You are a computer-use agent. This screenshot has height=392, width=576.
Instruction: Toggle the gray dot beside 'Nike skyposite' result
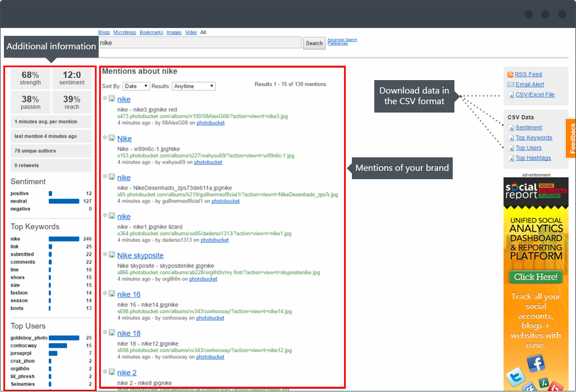[105, 254]
